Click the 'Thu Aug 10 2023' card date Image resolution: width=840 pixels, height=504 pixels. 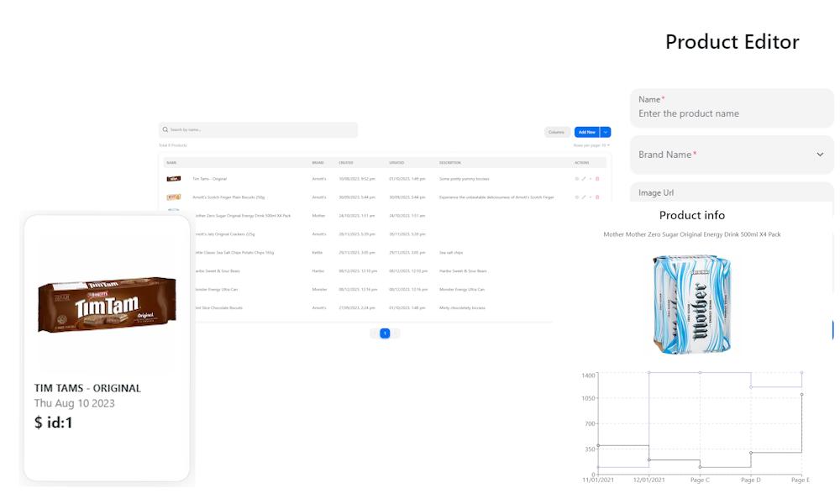pyautogui.click(x=75, y=403)
